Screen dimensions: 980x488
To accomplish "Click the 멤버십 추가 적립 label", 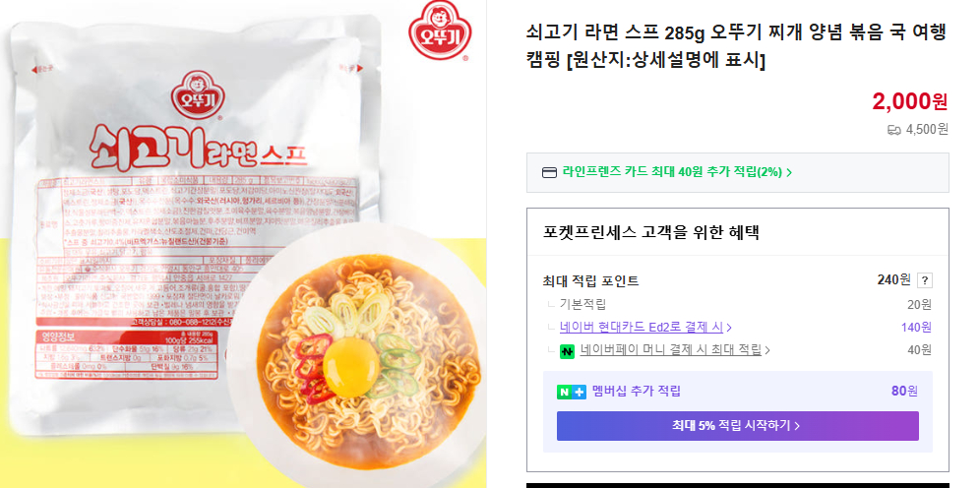I will click(x=637, y=392).
